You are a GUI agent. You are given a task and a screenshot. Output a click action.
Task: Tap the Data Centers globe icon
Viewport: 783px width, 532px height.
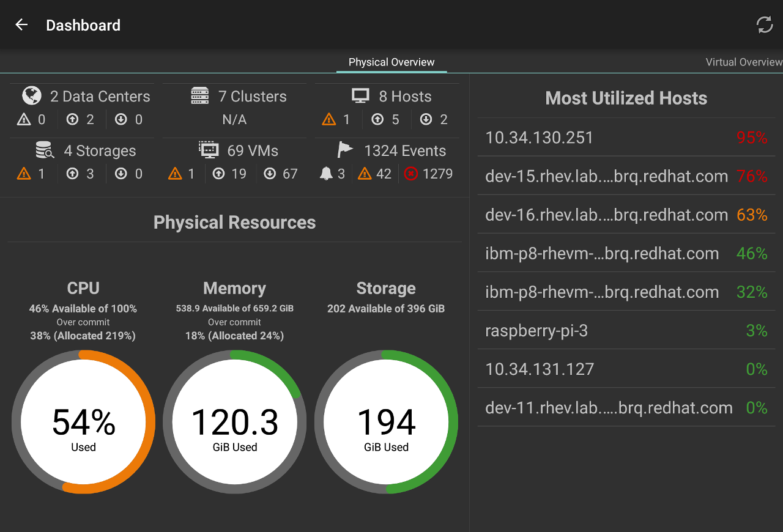point(32,96)
